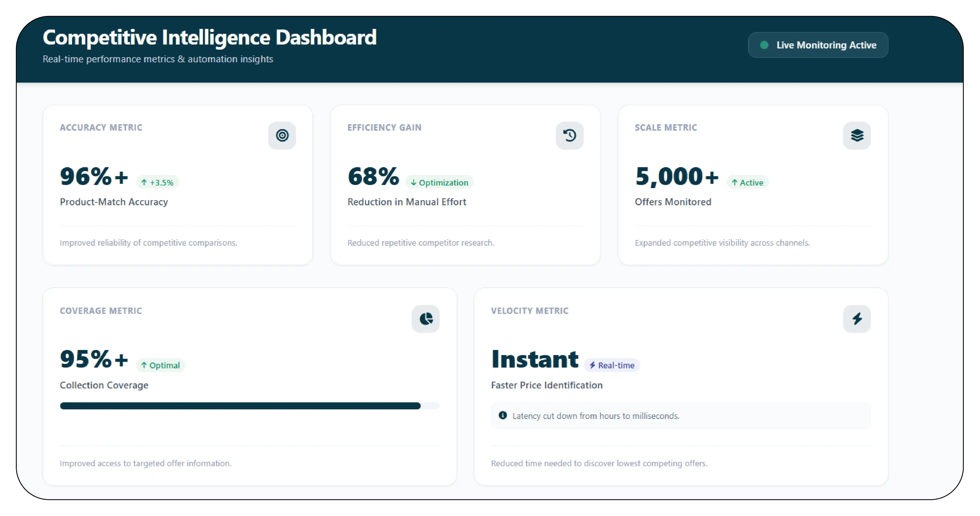Click the up arrow in the +3.5% badge

(x=144, y=183)
